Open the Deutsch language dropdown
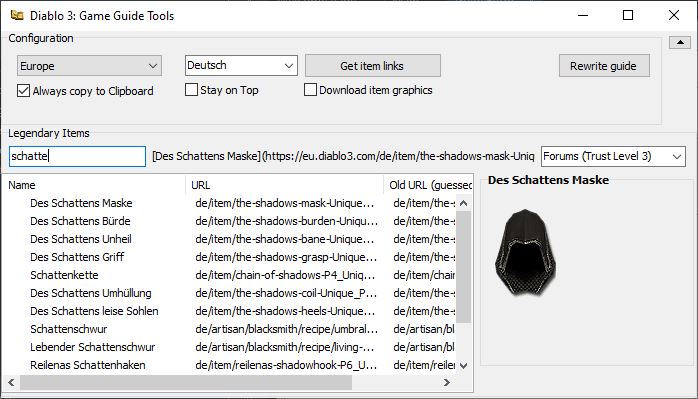698x399 pixels. point(241,65)
